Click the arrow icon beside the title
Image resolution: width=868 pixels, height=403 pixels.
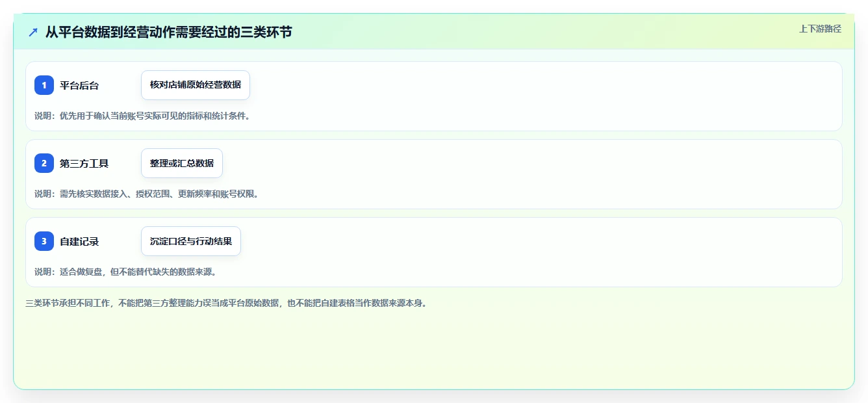pyautogui.click(x=33, y=32)
